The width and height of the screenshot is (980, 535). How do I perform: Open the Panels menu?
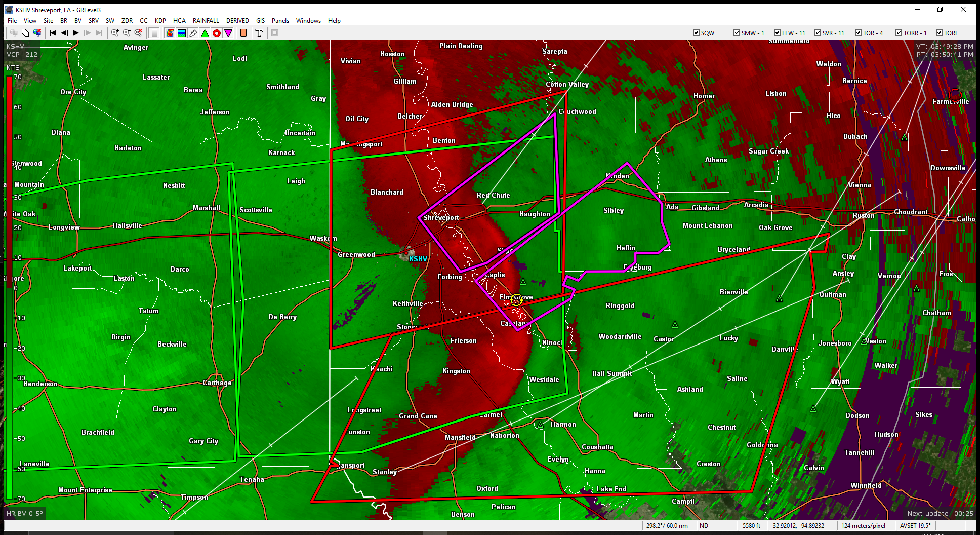click(x=280, y=21)
